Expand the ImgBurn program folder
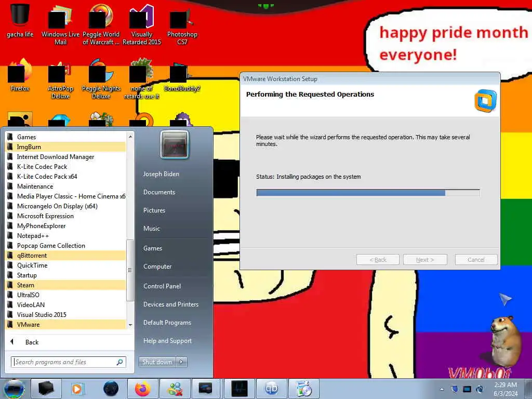Image resolution: width=532 pixels, height=399 pixels. (66, 147)
